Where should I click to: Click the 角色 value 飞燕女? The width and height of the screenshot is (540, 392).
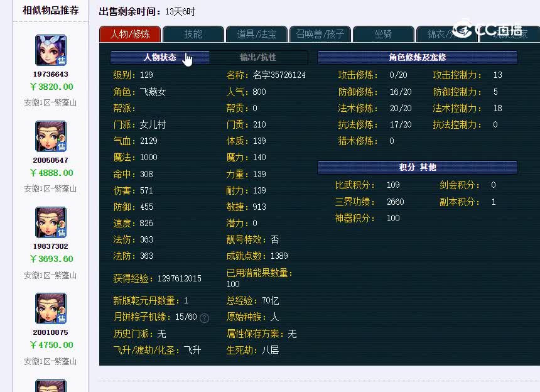point(153,92)
